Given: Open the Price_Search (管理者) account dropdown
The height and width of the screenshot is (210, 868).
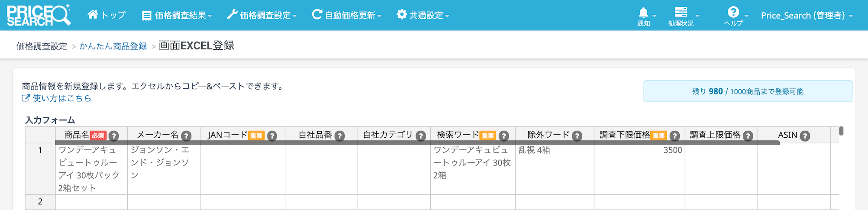Looking at the screenshot, I should tap(807, 16).
